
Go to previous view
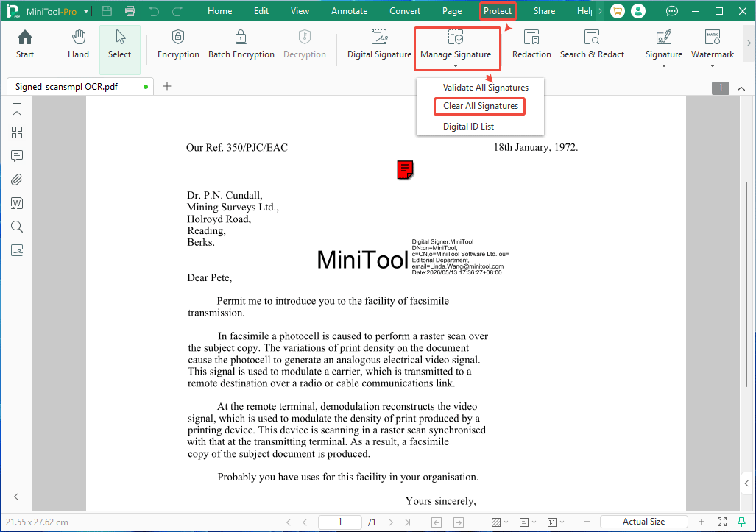437,522
